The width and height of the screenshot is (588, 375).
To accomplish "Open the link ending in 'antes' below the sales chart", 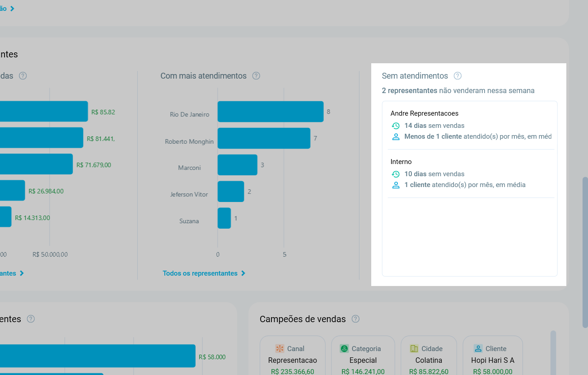I will coord(12,273).
